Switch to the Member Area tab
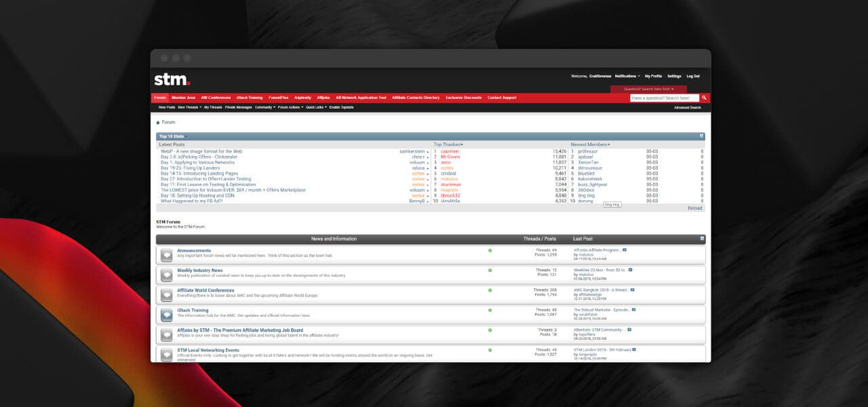This screenshot has width=868, height=407. (183, 98)
